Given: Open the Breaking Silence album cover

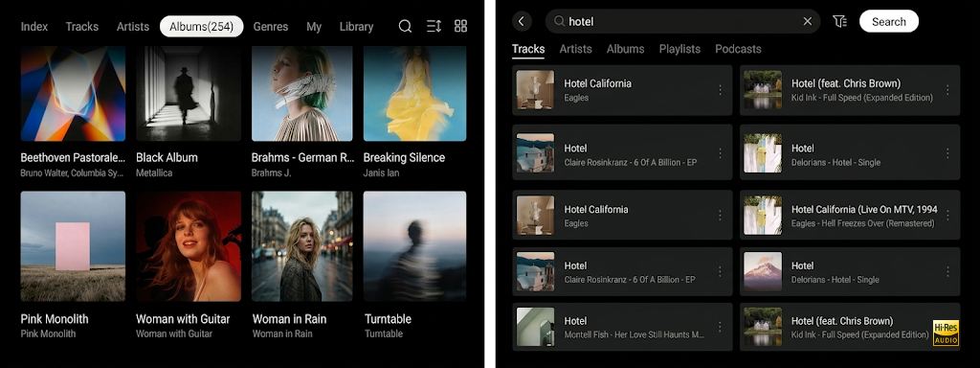Looking at the screenshot, I should click(x=415, y=93).
